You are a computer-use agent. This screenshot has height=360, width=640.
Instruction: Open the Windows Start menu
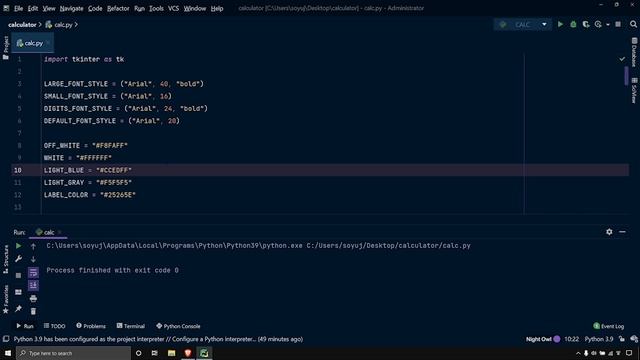pos(8,353)
